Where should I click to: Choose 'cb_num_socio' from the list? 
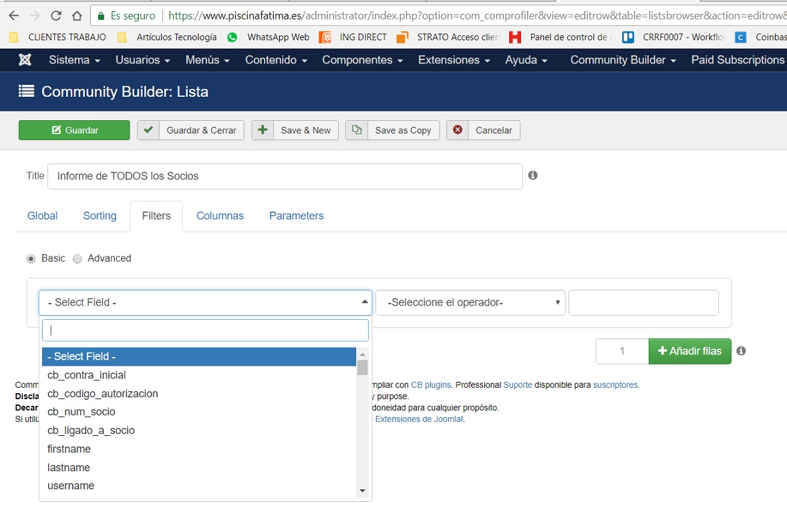point(199,412)
